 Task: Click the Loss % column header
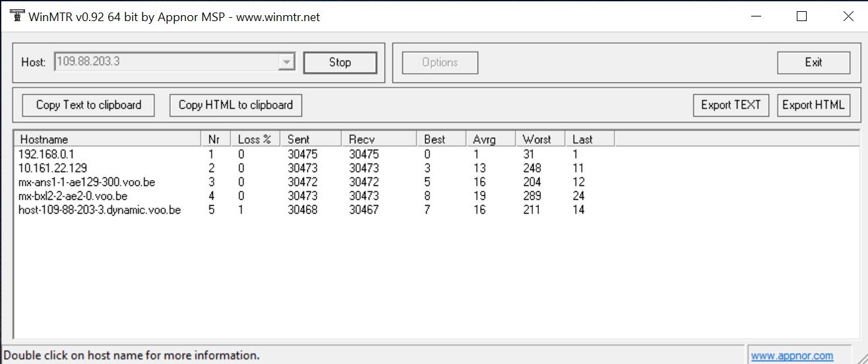[255, 139]
